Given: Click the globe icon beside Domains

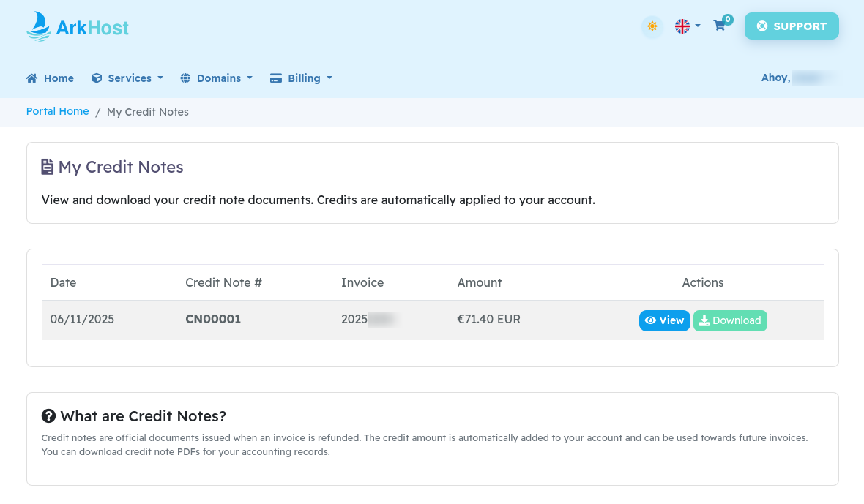Looking at the screenshot, I should [x=185, y=78].
